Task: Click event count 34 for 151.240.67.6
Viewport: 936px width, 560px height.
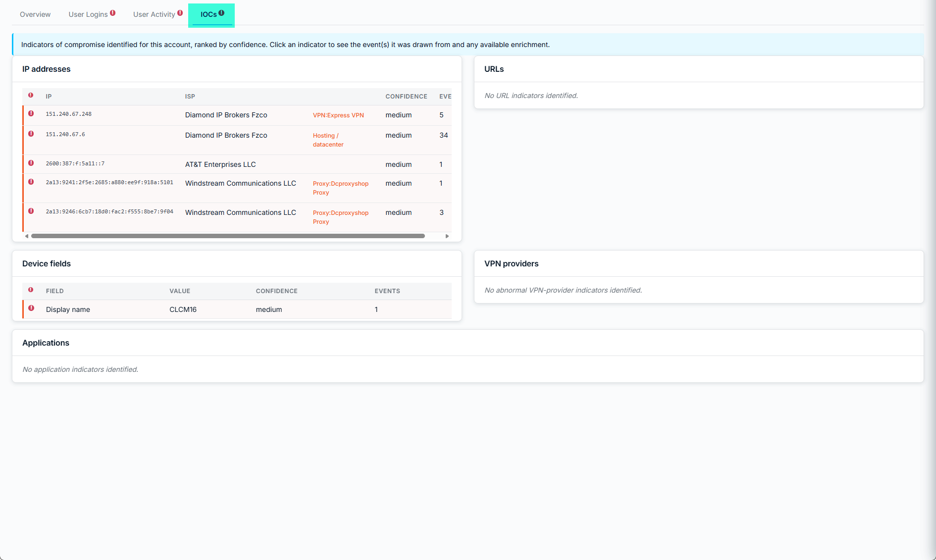Action: tap(444, 135)
